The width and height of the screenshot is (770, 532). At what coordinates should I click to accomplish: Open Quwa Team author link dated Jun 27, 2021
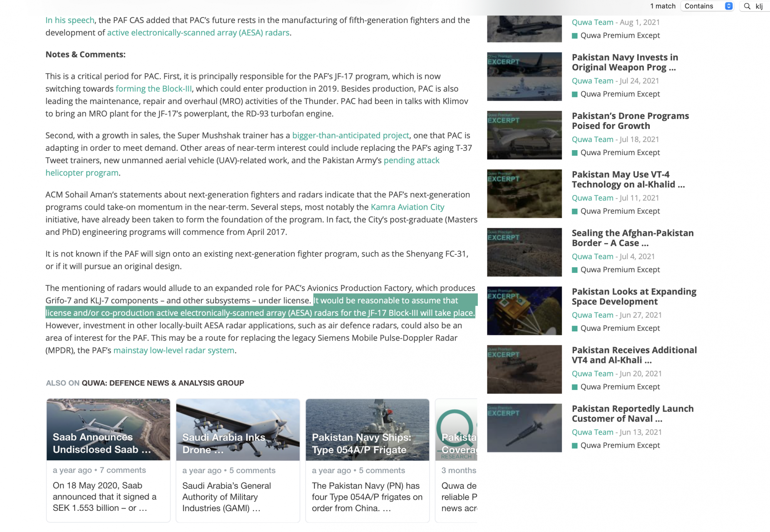(593, 315)
